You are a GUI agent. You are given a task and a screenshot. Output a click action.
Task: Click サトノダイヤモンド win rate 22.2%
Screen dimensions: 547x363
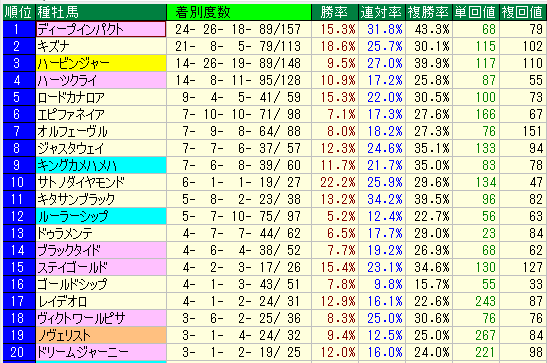click(x=338, y=182)
